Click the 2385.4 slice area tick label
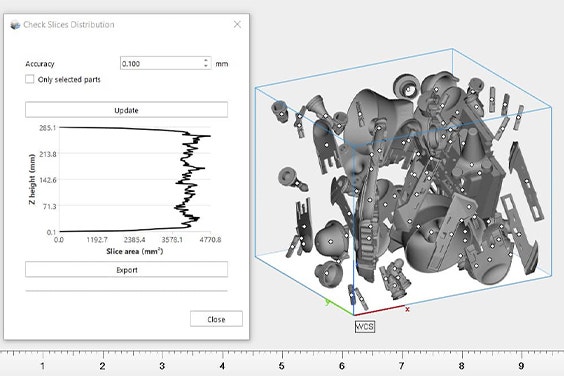 pyautogui.click(x=134, y=240)
